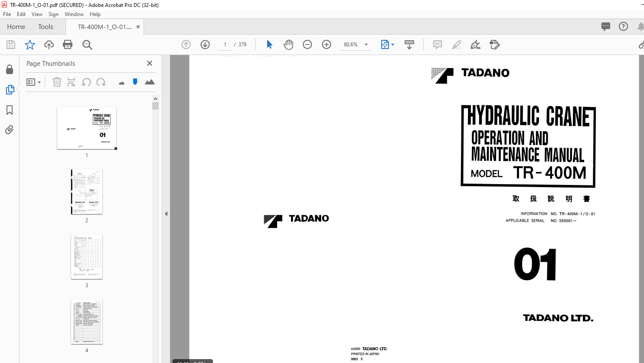Click the page number input field
Screen dimensions: 644x363
click(x=225, y=45)
